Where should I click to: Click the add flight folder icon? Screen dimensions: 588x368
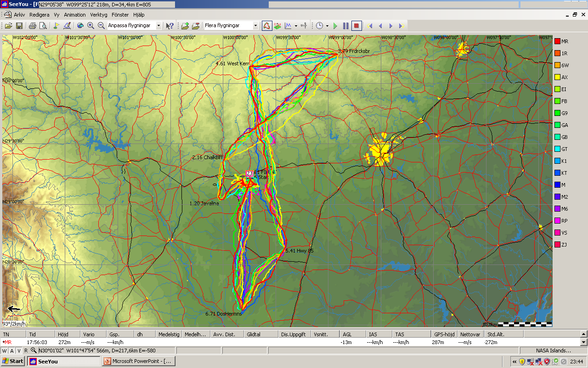coord(185,26)
